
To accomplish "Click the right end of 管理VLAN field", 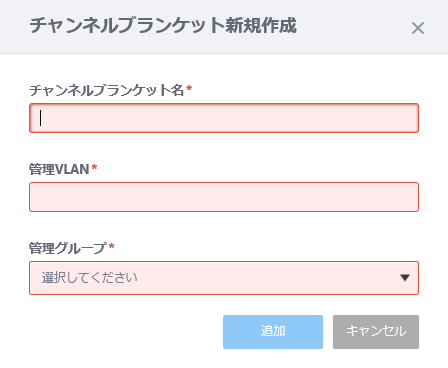I will coord(409,197).
